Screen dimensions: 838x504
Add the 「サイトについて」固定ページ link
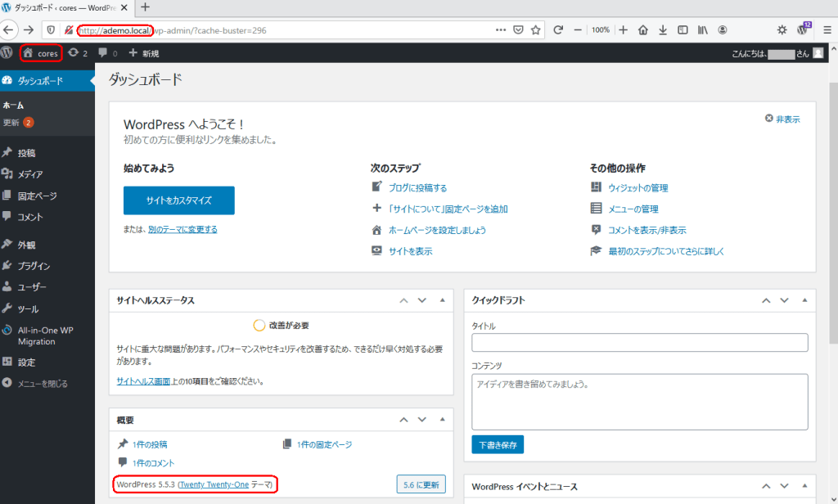(x=448, y=209)
